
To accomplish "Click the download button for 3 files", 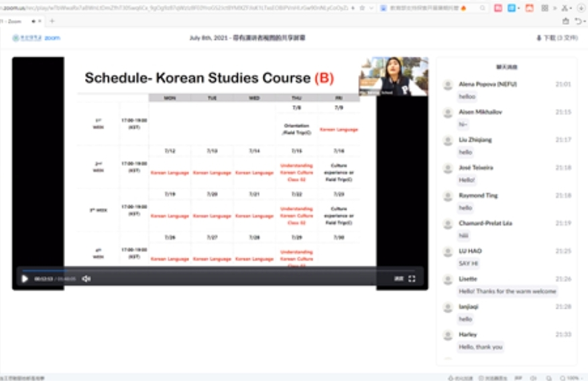I will pyautogui.click(x=556, y=38).
